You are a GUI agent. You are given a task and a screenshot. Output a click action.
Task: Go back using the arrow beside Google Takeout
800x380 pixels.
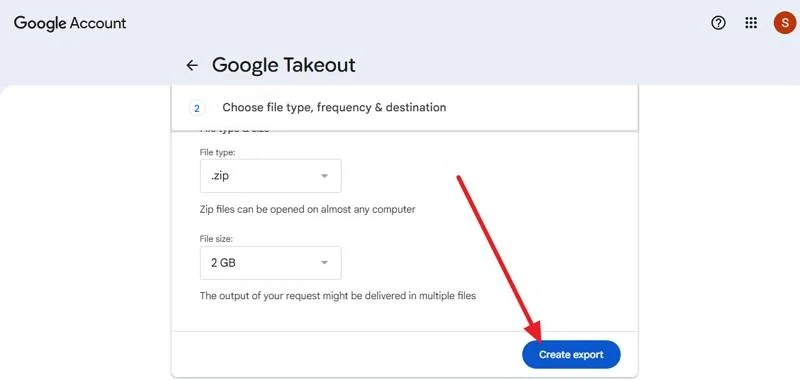point(192,65)
